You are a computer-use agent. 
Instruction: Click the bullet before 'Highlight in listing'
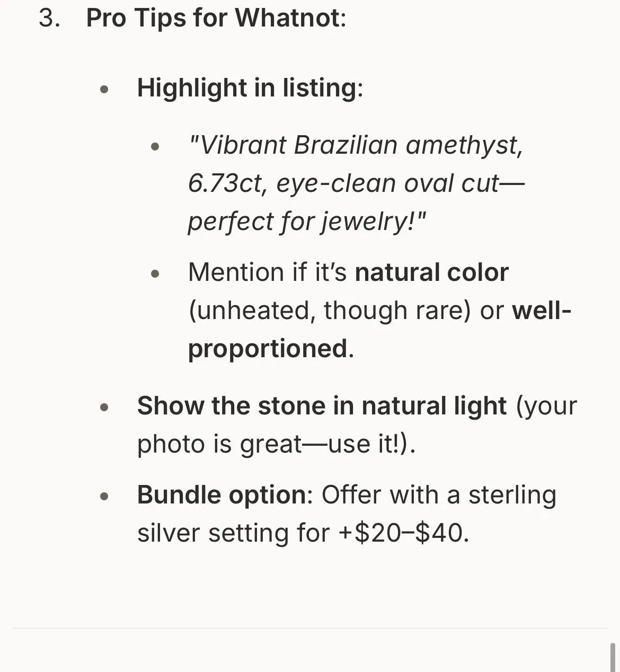coord(104,90)
